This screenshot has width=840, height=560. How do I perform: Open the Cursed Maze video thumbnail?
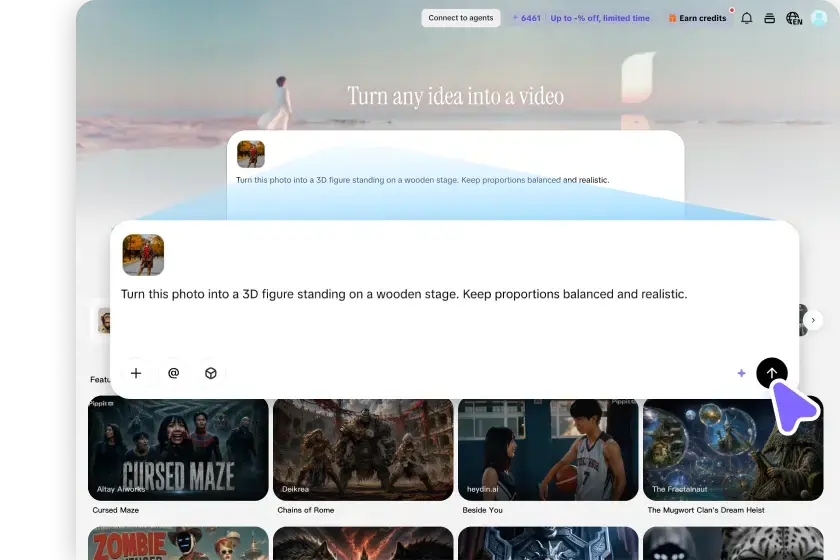click(x=178, y=449)
